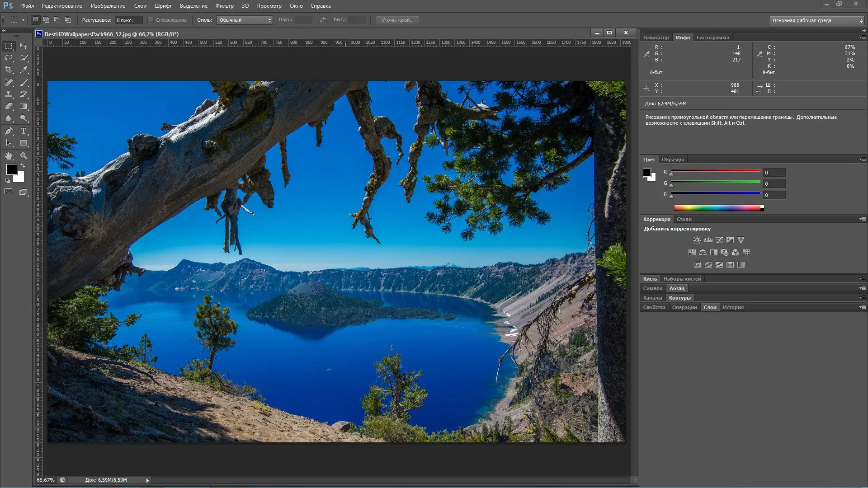Click the foreground color swatch in toolbox
This screenshot has width=868, height=488.
[11, 169]
